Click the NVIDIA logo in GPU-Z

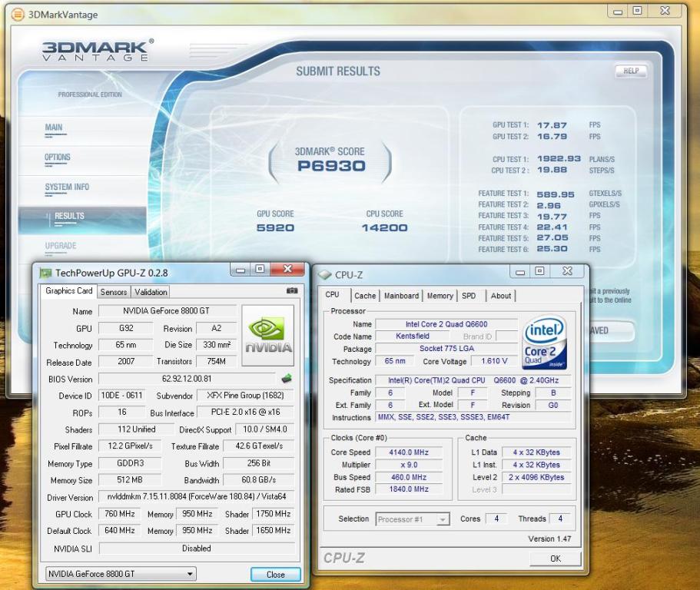[x=268, y=336]
